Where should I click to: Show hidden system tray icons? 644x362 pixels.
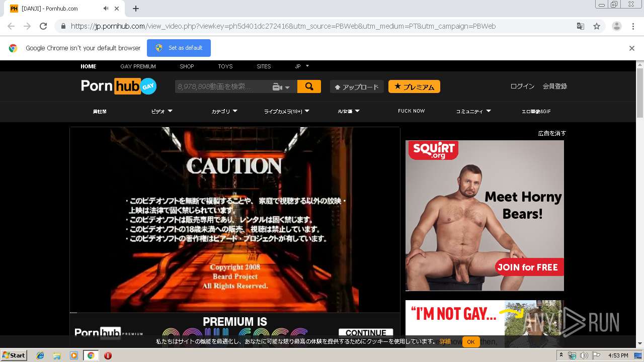pyautogui.click(x=561, y=355)
